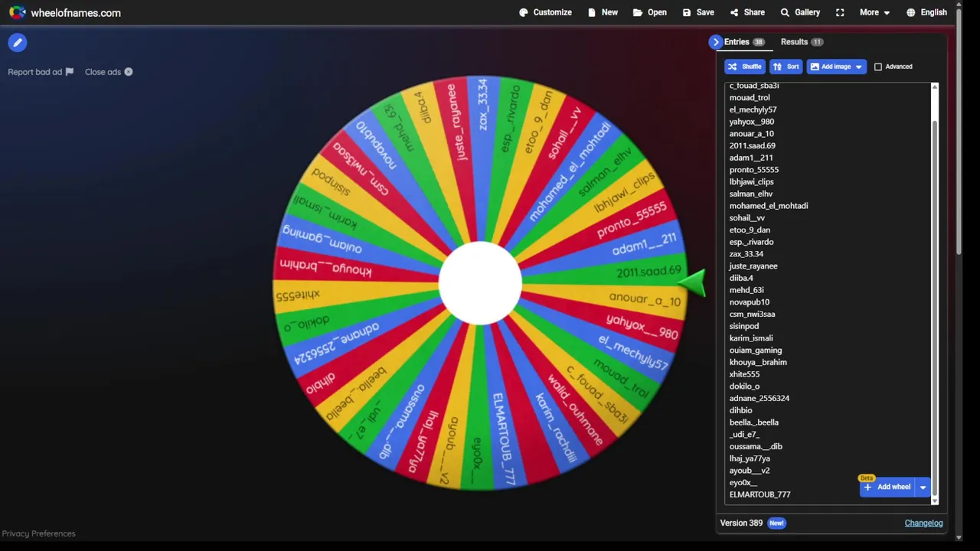Click the Shuffle button
The image size is (980, 551).
(x=745, y=67)
